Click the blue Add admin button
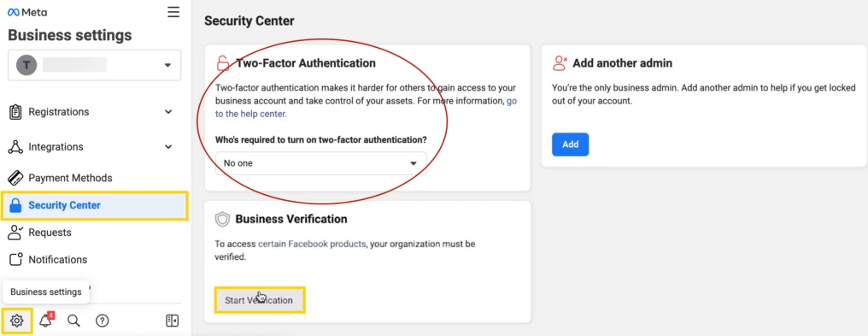 (570, 144)
